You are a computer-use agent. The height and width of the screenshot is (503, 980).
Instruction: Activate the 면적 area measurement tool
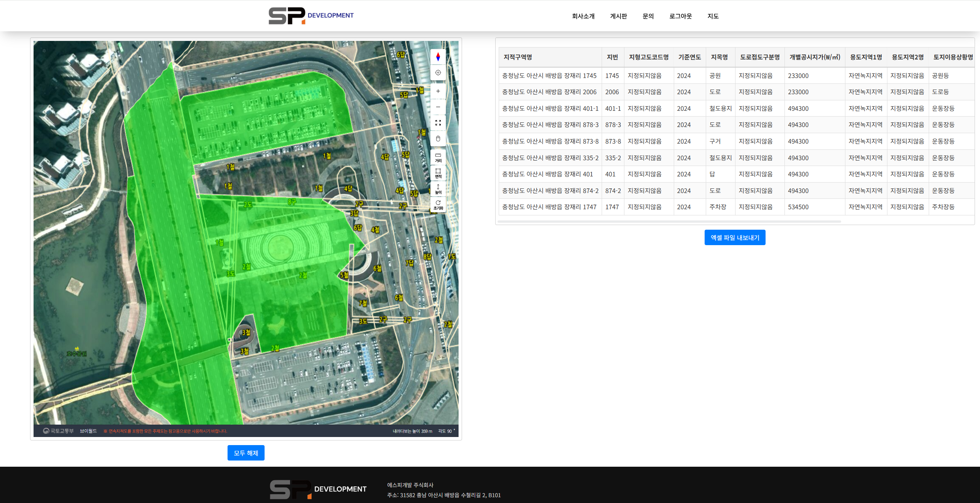(438, 173)
